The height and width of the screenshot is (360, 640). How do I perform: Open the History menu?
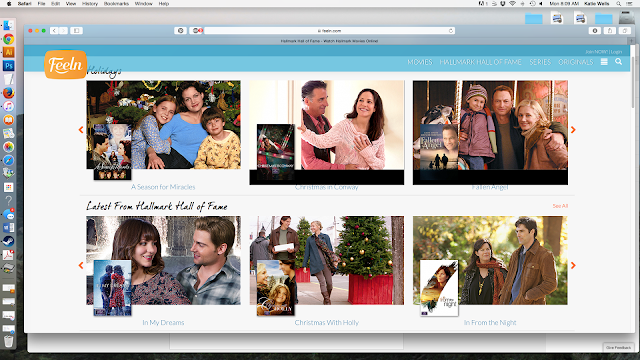[x=90, y=3]
